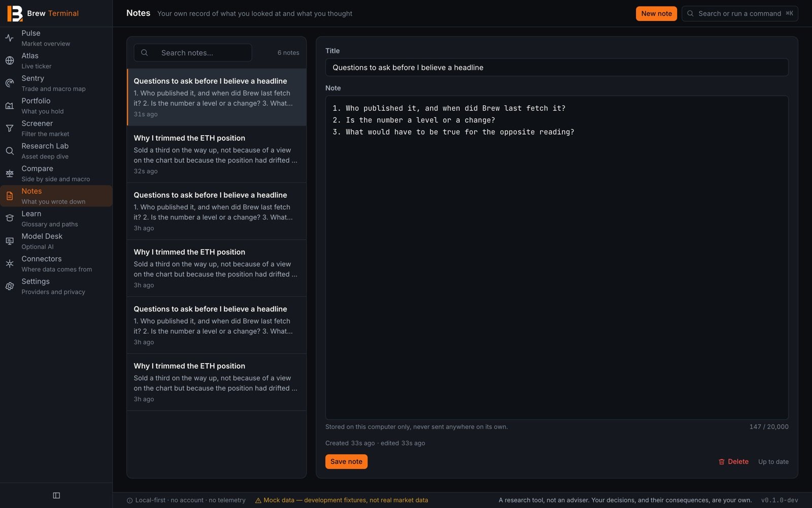
Task: Open the Model Desk monitor icon
Action: 10,241
